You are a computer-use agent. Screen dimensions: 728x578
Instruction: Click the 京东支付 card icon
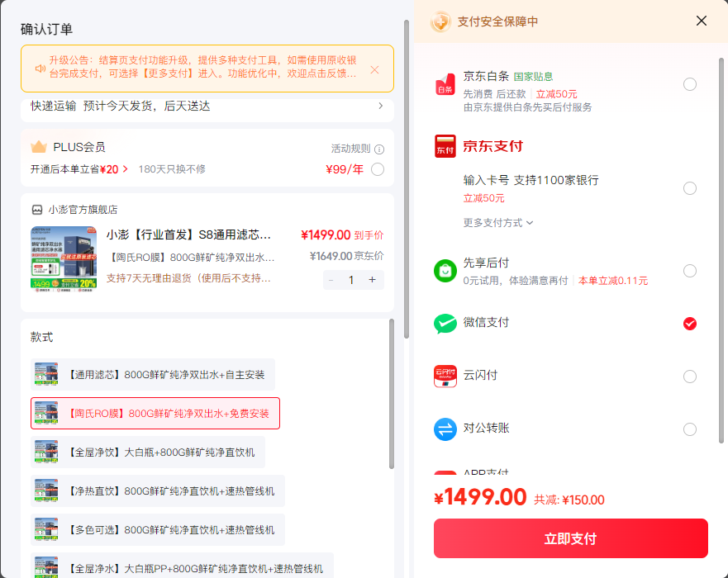[445, 146]
